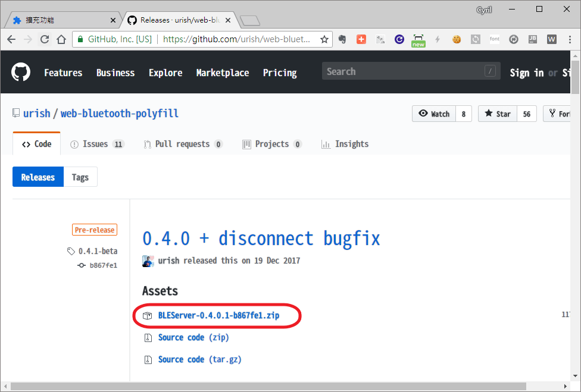Click the GitHub octocat logo

[x=21, y=72]
